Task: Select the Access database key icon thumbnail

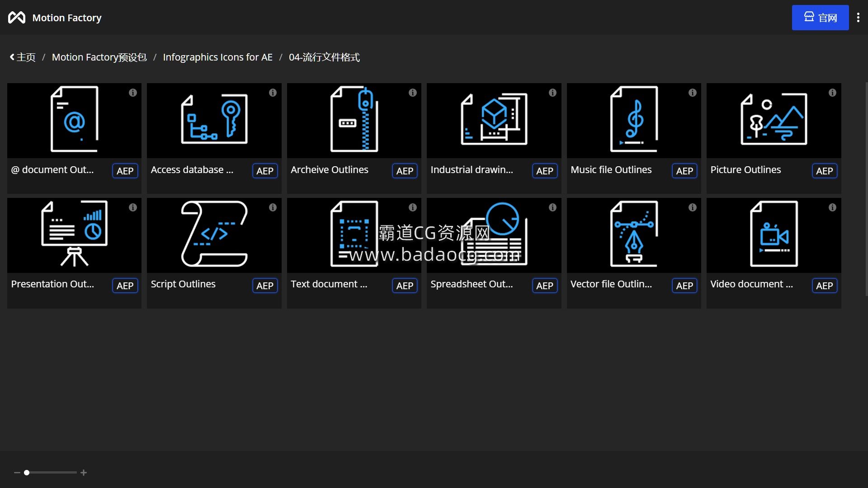Action: tap(214, 120)
